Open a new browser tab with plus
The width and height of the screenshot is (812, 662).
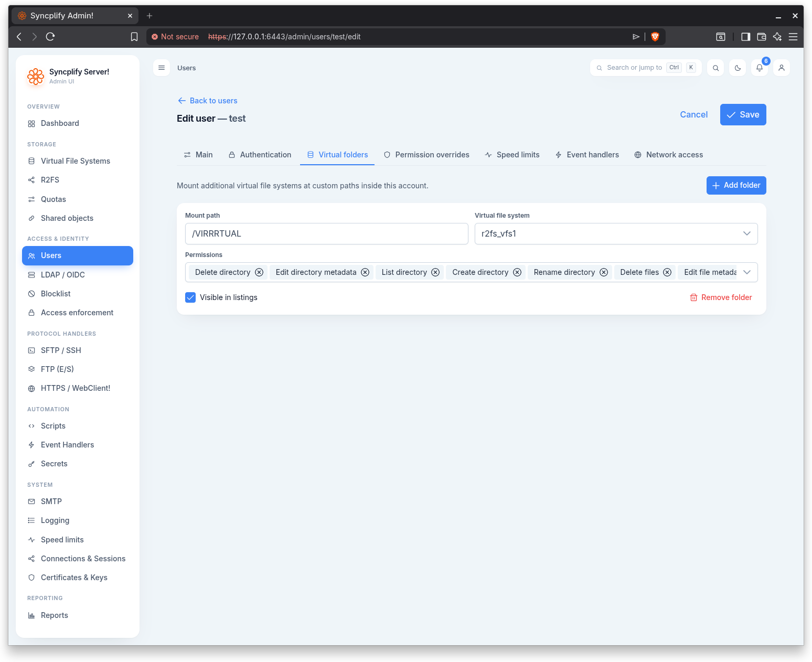(149, 16)
